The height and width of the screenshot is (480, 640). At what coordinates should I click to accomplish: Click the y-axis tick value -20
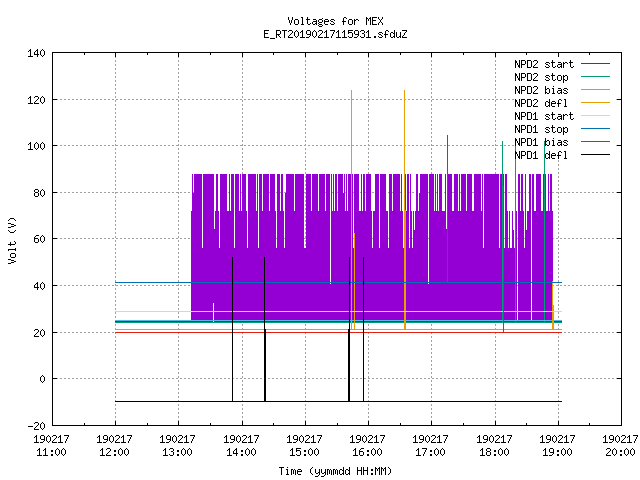[x=36, y=426]
